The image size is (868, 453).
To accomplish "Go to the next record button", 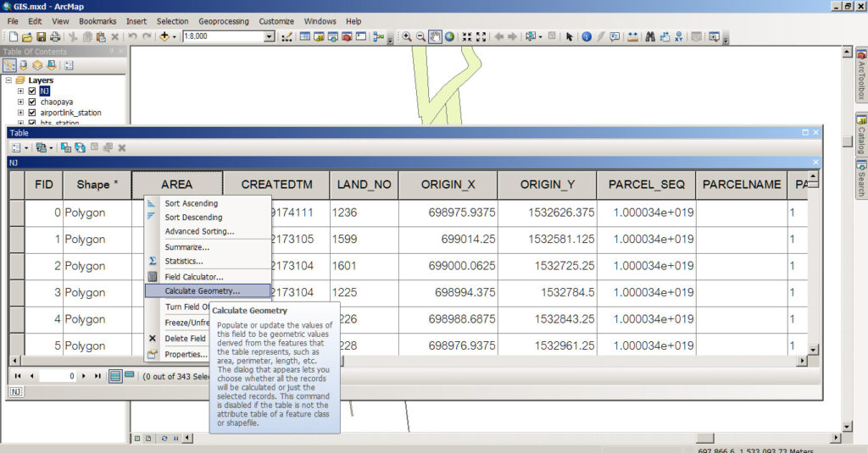I will pyautogui.click(x=85, y=376).
